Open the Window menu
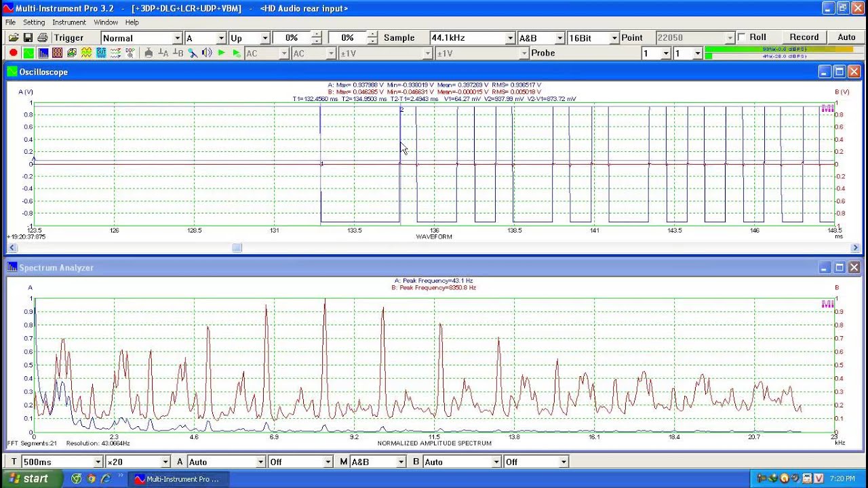This screenshot has width=868, height=488. click(106, 22)
